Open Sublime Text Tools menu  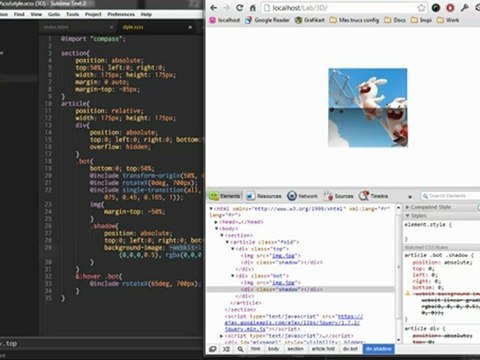[x=72, y=14]
